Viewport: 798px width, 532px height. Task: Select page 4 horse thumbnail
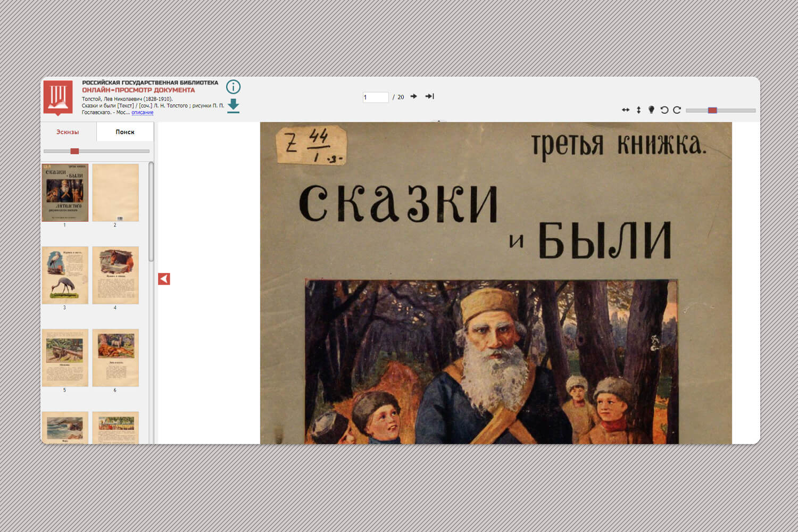(x=115, y=275)
